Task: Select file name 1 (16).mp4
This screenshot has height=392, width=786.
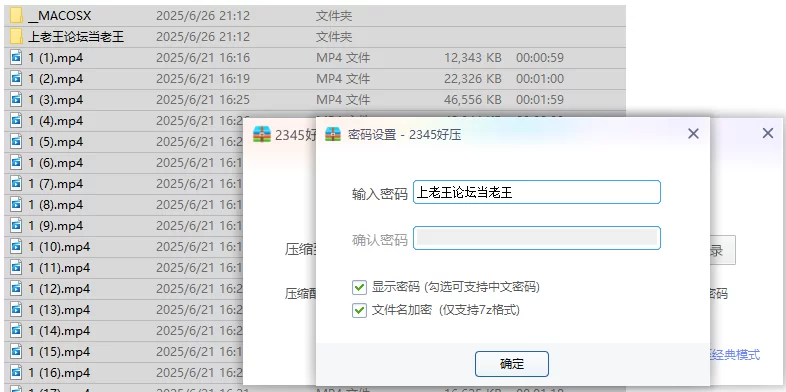Action: point(59,373)
